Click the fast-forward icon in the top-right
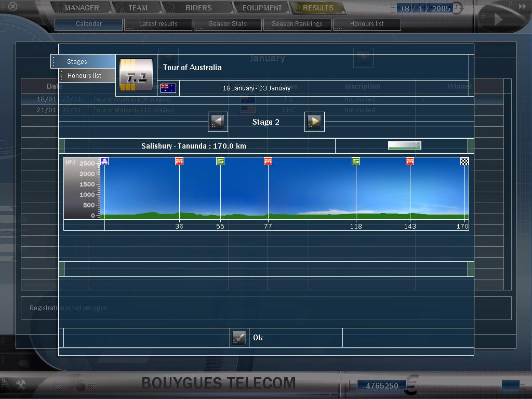Screen dimensions: 532x399 [x=522, y=6]
